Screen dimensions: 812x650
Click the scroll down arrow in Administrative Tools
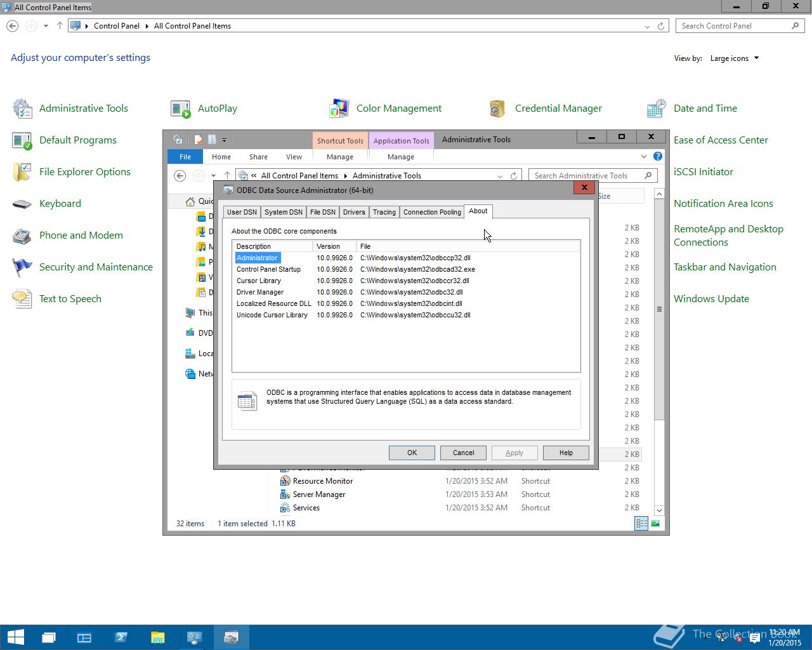point(659,510)
